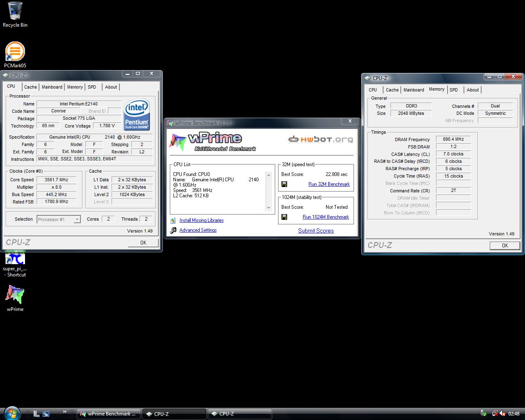Screen dimensions: 525x420
Task: Click the Intel Pentium E2140 name field
Action: pyautogui.click(x=79, y=104)
